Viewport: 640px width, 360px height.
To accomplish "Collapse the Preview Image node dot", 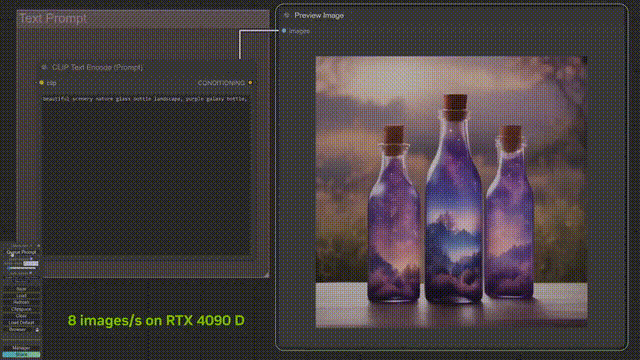I will (287, 15).
